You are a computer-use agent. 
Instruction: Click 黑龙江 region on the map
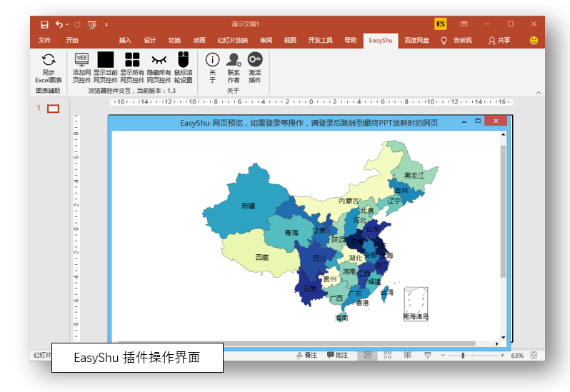point(414,176)
